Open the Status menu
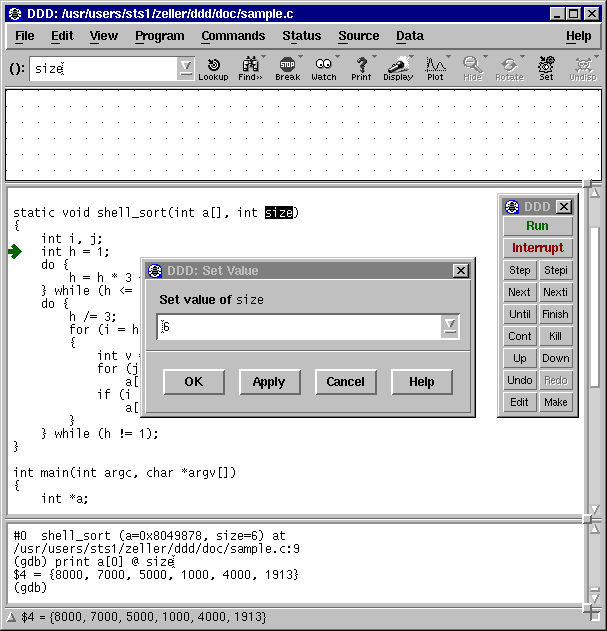Screen dimensions: 607x631 coord(301,36)
